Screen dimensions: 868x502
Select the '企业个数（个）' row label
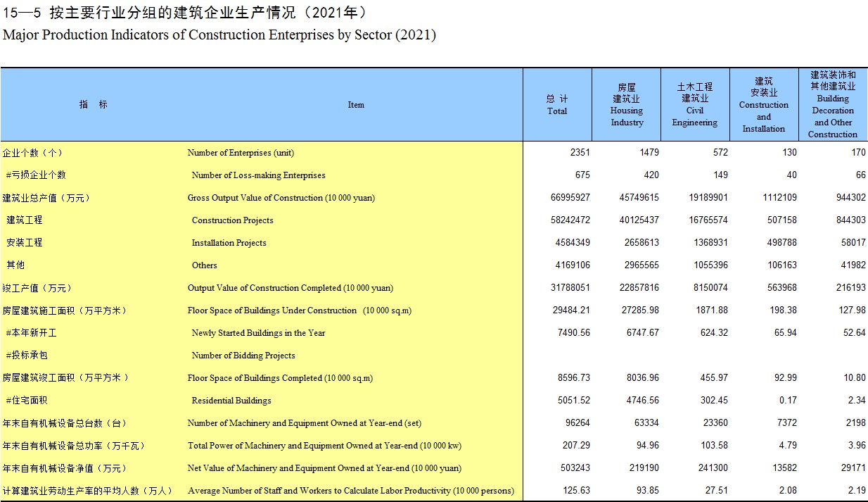tap(33, 153)
